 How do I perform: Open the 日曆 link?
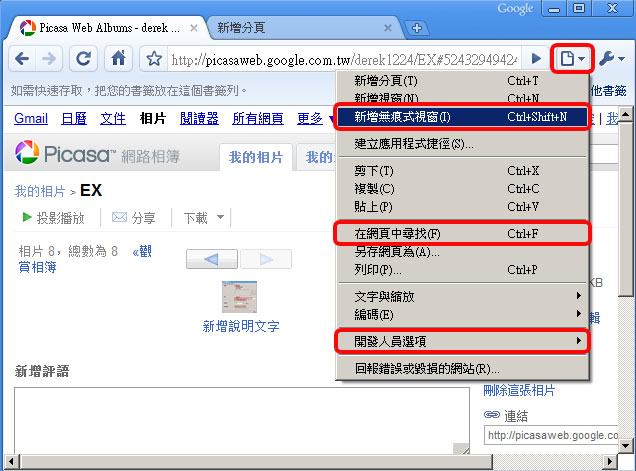(x=74, y=118)
